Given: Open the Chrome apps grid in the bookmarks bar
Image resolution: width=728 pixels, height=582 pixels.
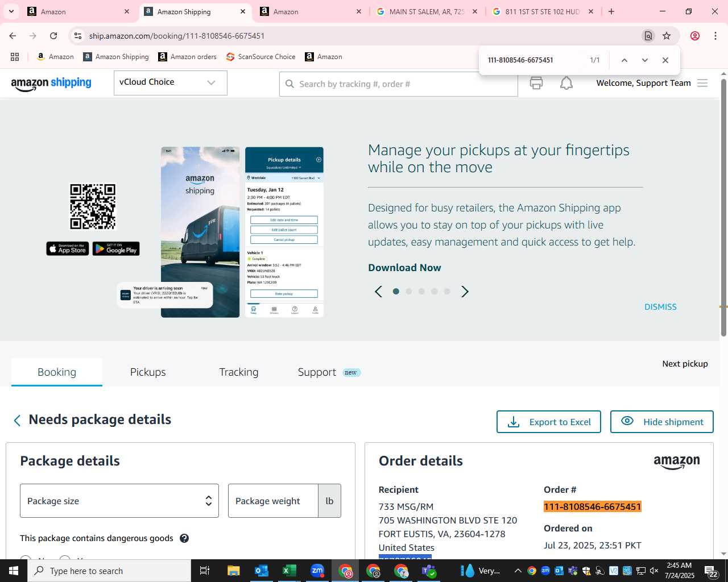Looking at the screenshot, I should tap(15, 57).
